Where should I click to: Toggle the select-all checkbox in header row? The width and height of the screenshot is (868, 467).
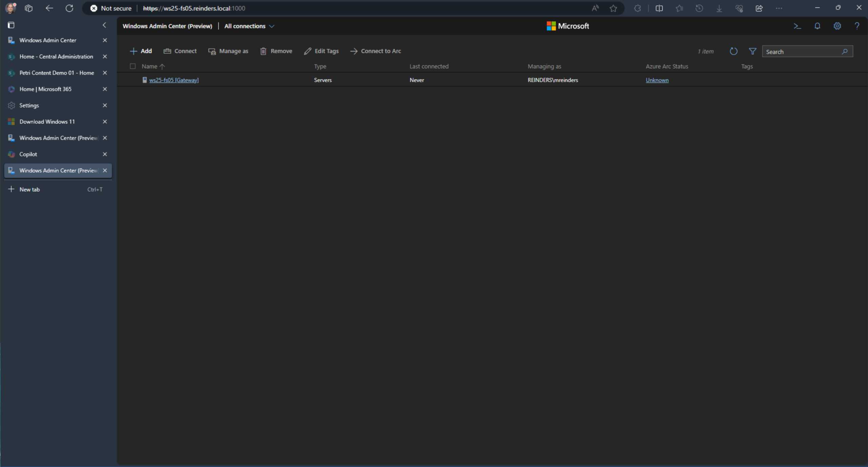coord(133,66)
